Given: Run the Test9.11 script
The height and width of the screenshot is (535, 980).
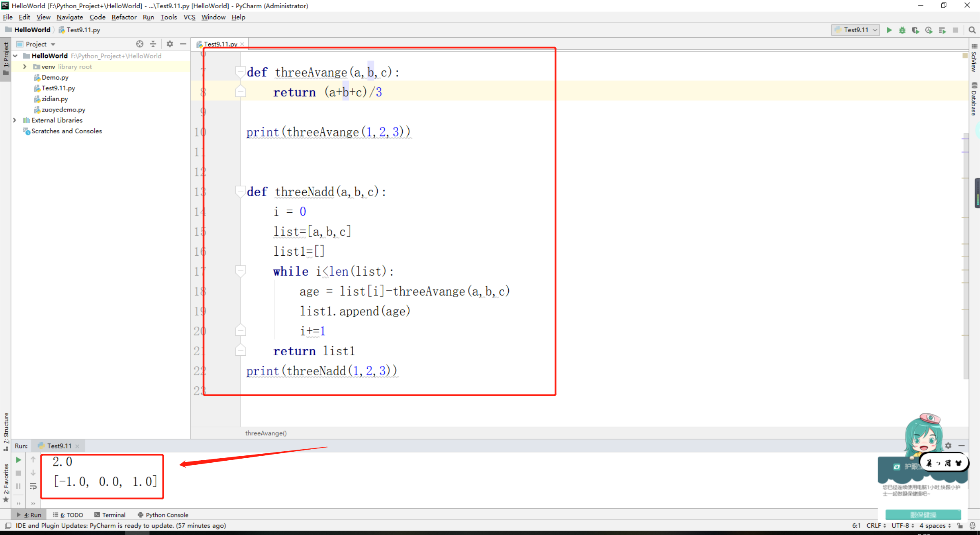Looking at the screenshot, I should click(x=889, y=30).
